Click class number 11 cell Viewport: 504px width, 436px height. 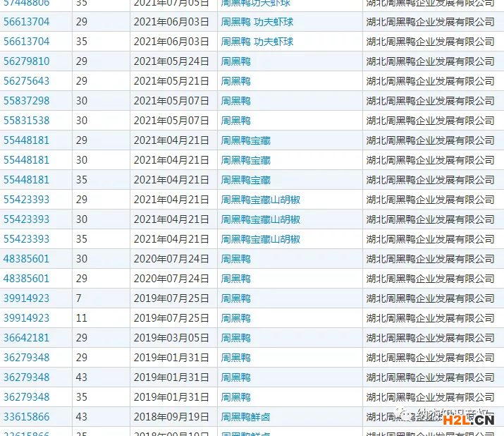pyautogui.click(x=81, y=318)
